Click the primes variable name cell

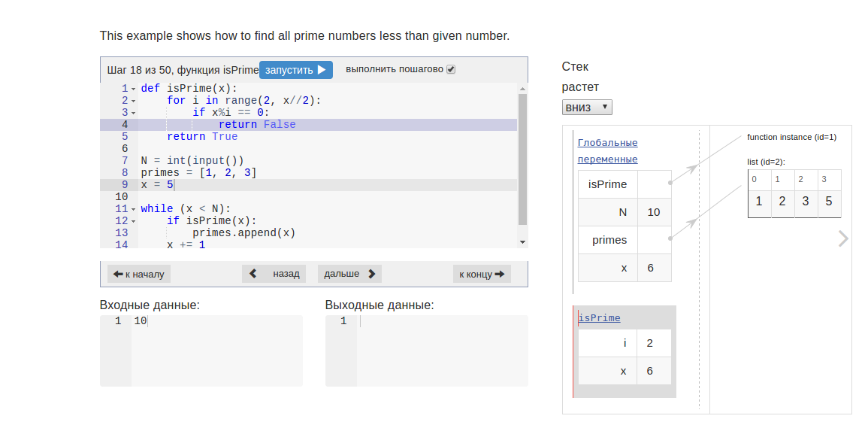(608, 240)
